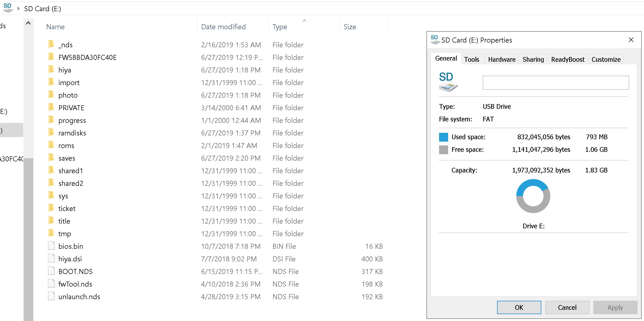The height and width of the screenshot is (321, 644).
Task: Close the SD Card Properties dialog
Action: click(631, 40)
